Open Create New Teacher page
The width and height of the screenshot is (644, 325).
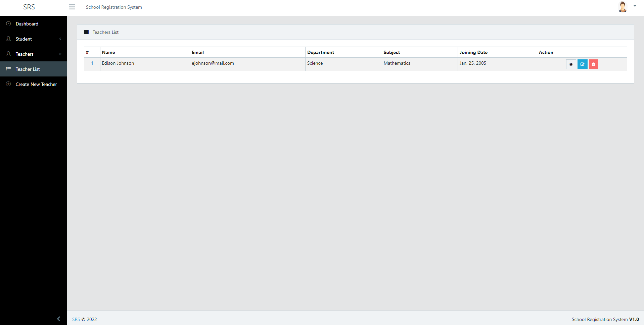click(x=36, y=84)
